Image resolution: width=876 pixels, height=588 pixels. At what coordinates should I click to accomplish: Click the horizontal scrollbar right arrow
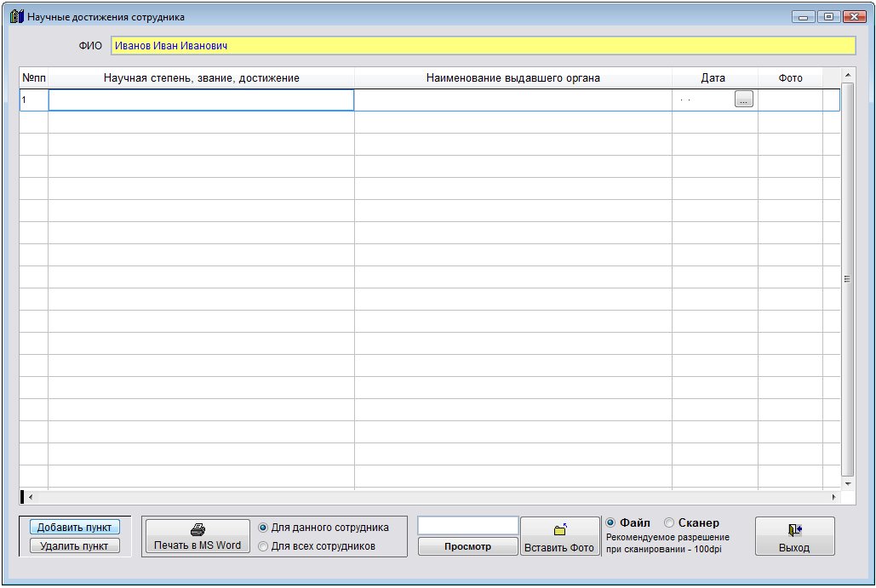(833, 496)
